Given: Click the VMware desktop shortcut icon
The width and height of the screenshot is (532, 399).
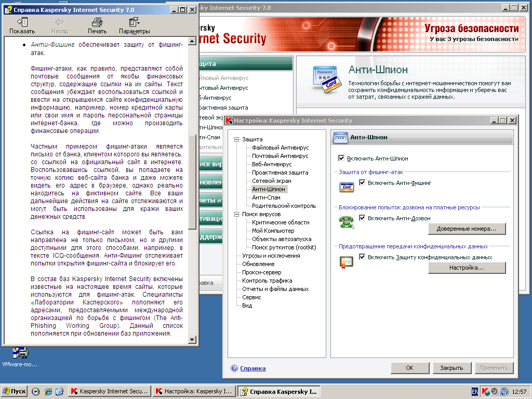Looking at the screenshot, I should click(x=20, y=353).
